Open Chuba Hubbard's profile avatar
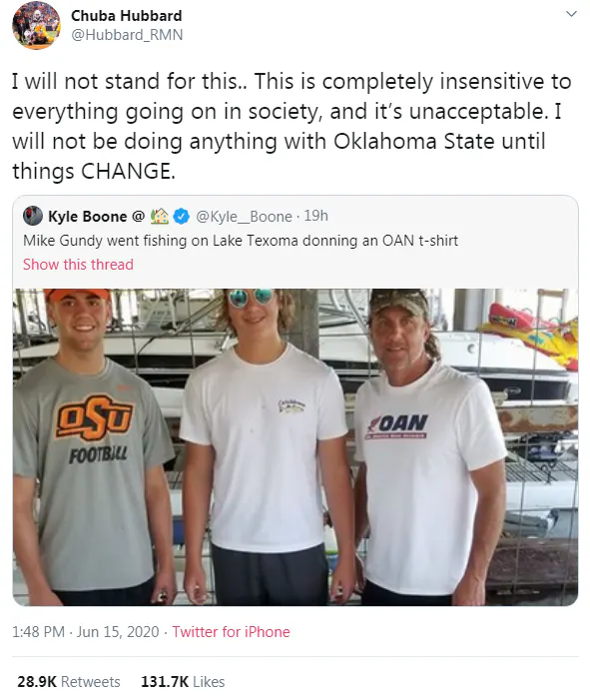This screenshot has height=700, width=590. [x=36, y=25]
